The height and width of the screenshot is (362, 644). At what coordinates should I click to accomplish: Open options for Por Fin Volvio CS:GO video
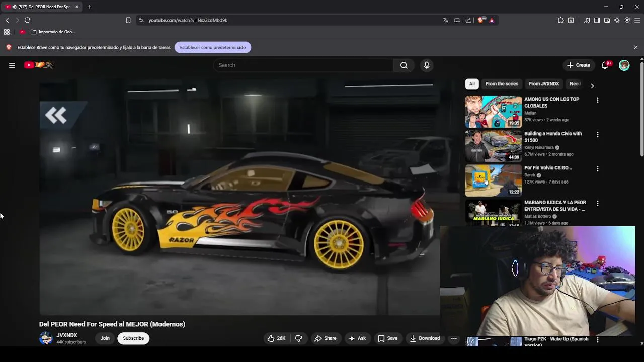598,169
